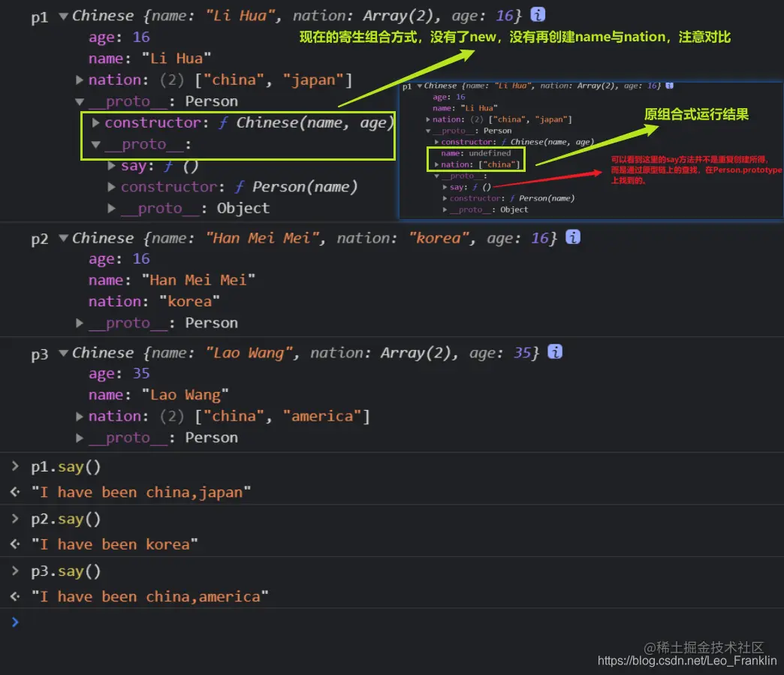Click the "I have been korea" output
This screenshot has width=784, height=675.
pyautogui.click(x=114, y=544)
